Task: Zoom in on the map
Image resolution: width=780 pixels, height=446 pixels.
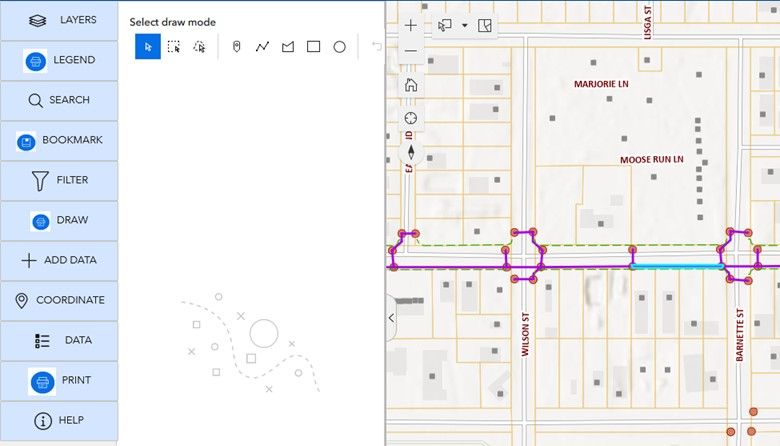Action: pos(411,25)
